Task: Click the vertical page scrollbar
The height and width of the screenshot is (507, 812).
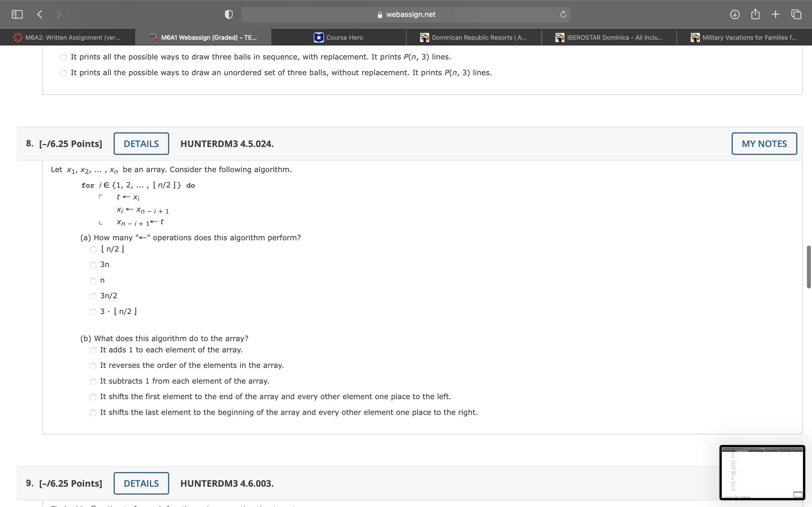Action: 808,267
